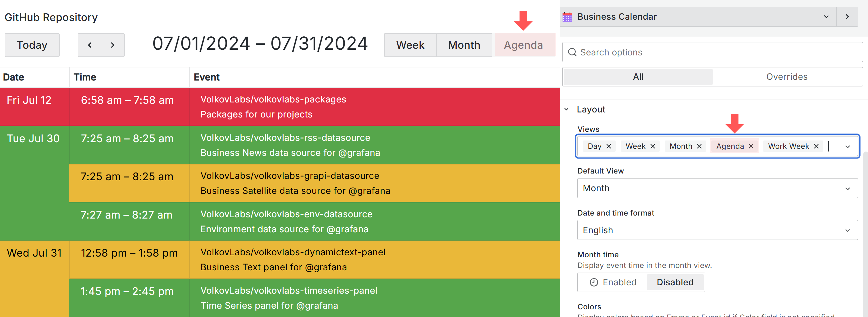The image size is (868, 317).
Task: Click the GitHub Repository panel title
Action: (x=51, y=17)
